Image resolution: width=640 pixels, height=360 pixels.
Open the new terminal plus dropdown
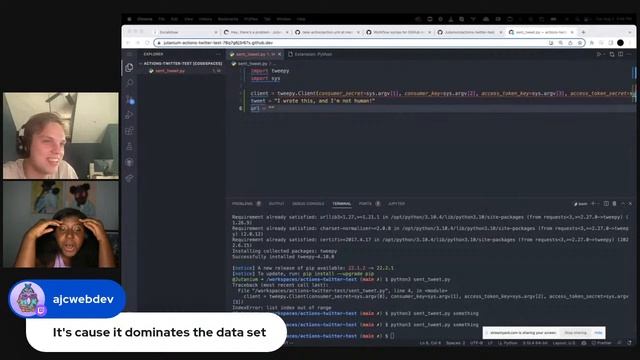[595, 204]
